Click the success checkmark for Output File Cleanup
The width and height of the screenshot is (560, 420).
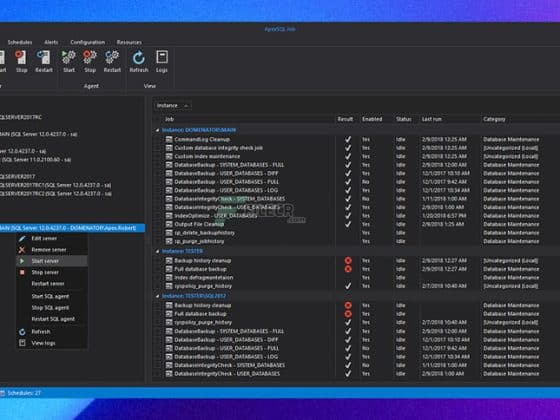(348, 224)
